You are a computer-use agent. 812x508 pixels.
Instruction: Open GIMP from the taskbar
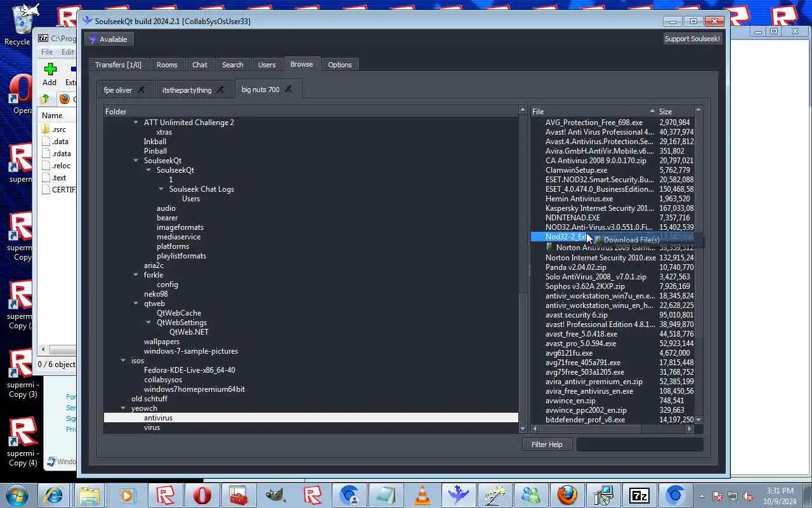point(275,495)
